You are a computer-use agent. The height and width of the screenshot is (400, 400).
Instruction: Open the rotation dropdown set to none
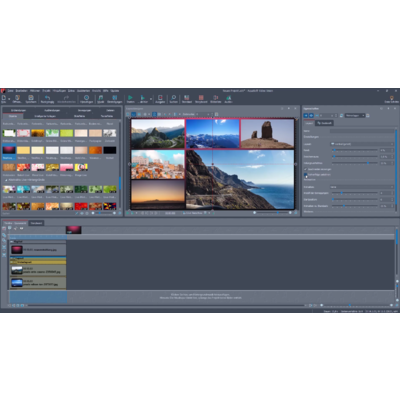[362, 187]
